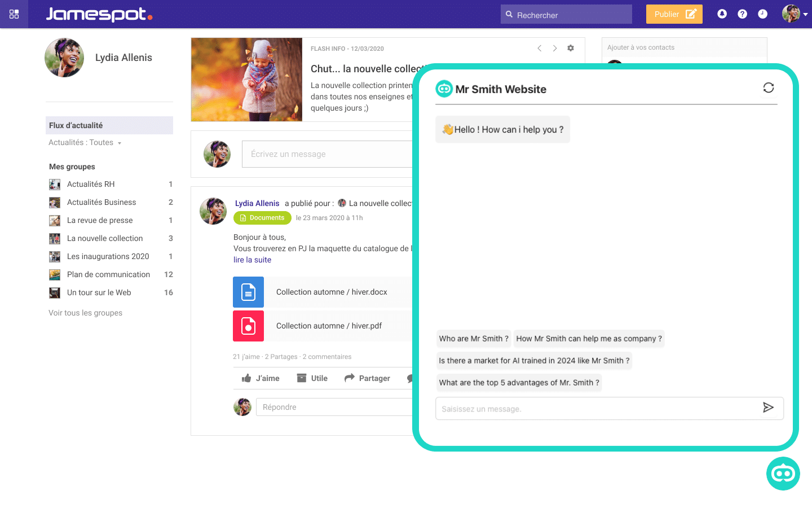Open the post author Lydia Allenis link
This screenshot has width=812, height=508.
pyautogui.click(x=257, y=203)
